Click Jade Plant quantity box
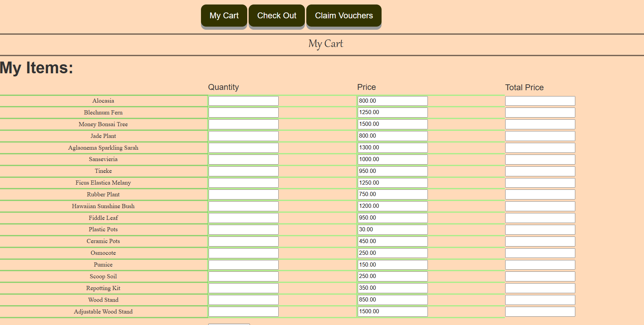Screen dimensions: 644x325 pyautogui.click(x=243, y=136)
